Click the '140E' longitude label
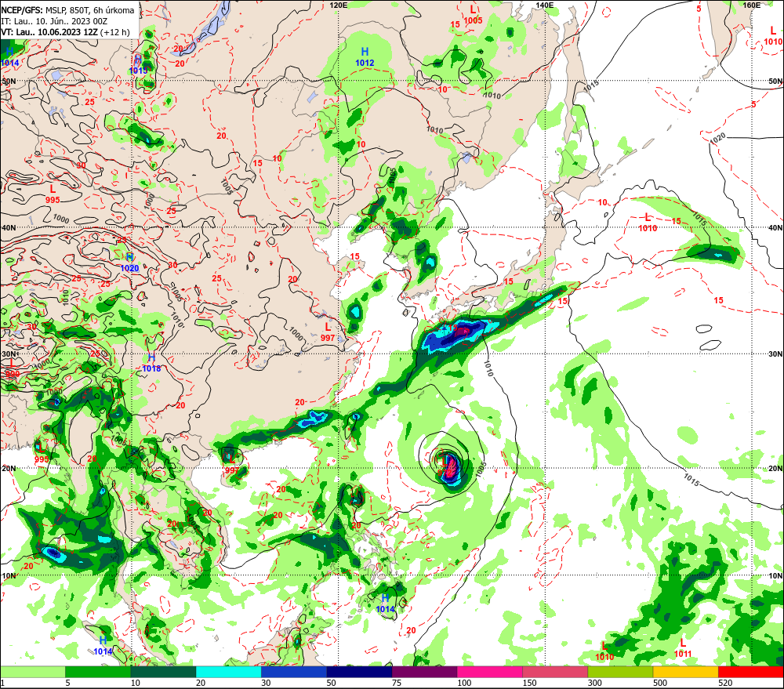Image resolution: width=784 pixels, height=689 pixels. 545,5
